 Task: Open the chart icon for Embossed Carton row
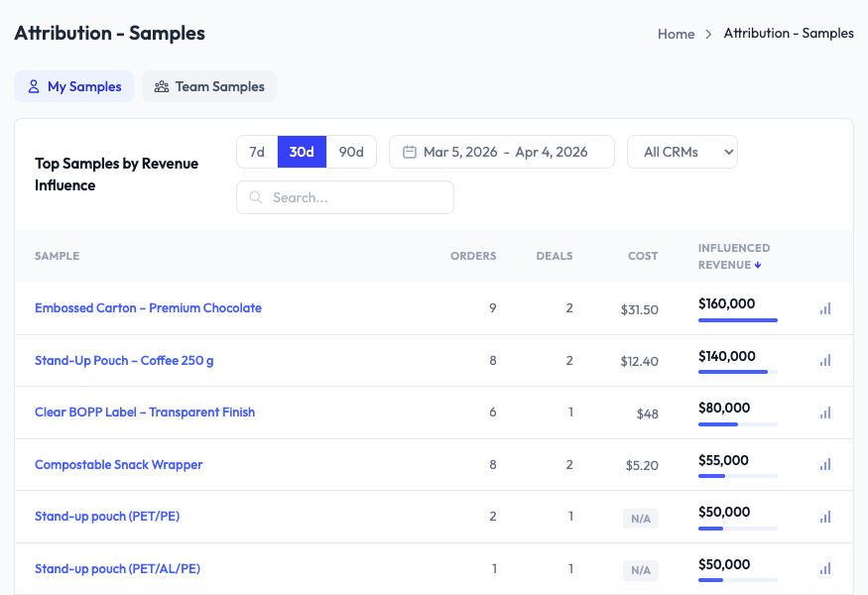click(x=824, y=308)
